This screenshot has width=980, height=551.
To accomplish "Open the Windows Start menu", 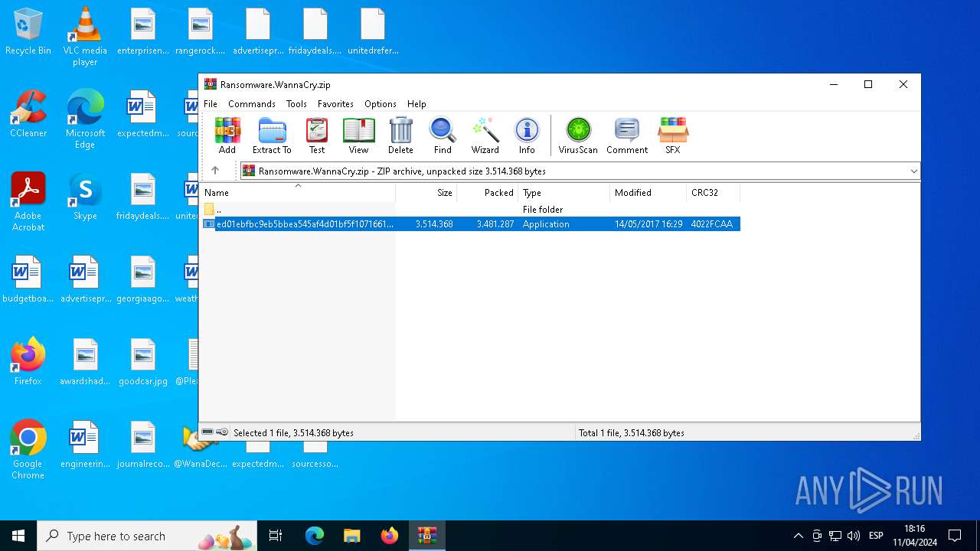I will coord(18,536).
